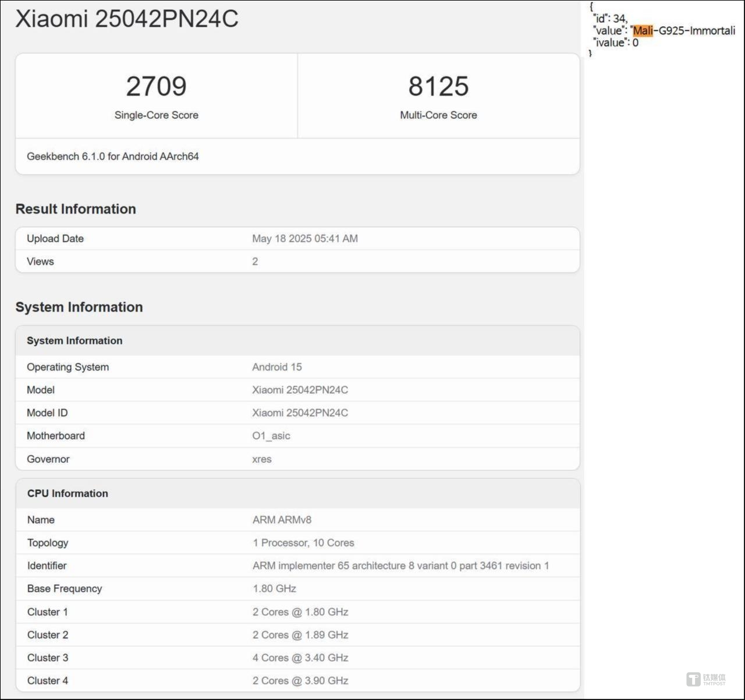Click Cluster 3 value 4 Cores @ 3.40 GHz
This screenshot has height=700, width=745.
[300, 657]
